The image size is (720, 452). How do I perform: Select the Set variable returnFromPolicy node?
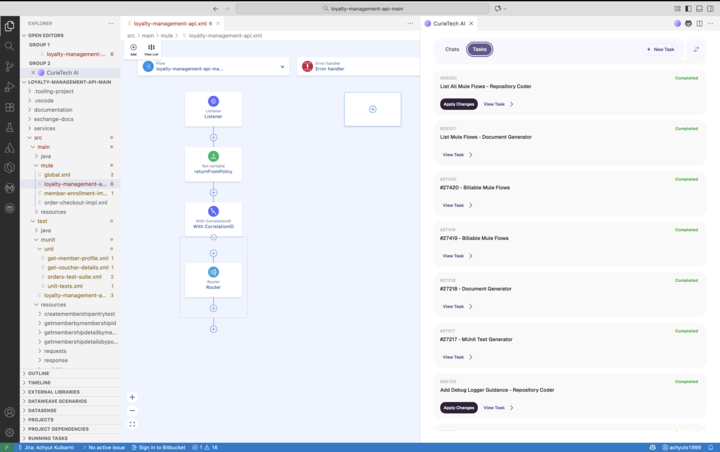pos(214,164)
